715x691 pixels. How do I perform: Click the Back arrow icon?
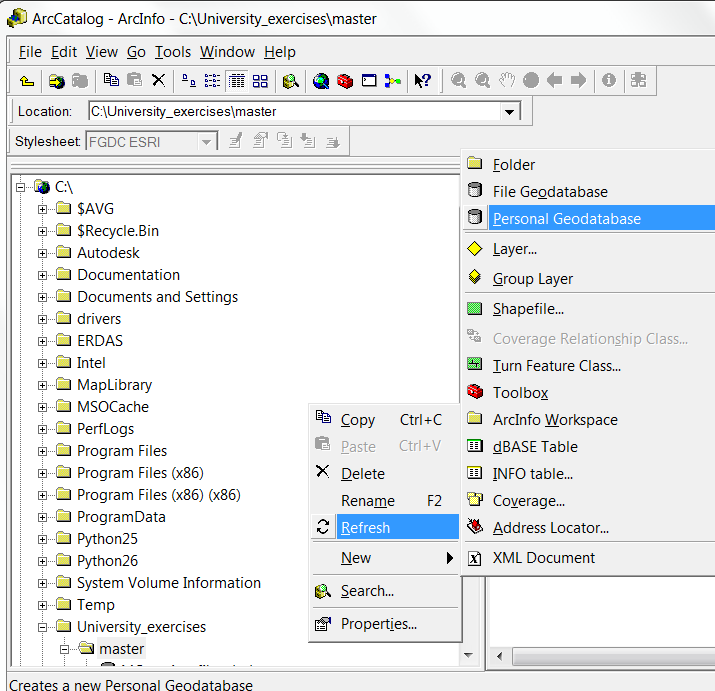(554, 81)
